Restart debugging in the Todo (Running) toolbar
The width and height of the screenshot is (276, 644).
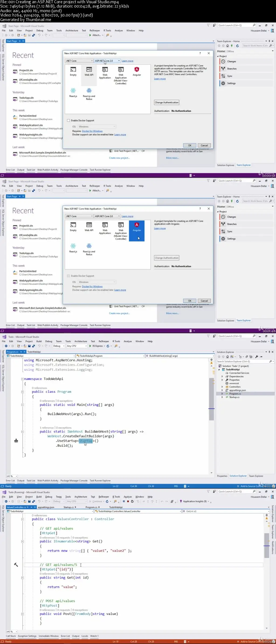[x=132, y=501]
